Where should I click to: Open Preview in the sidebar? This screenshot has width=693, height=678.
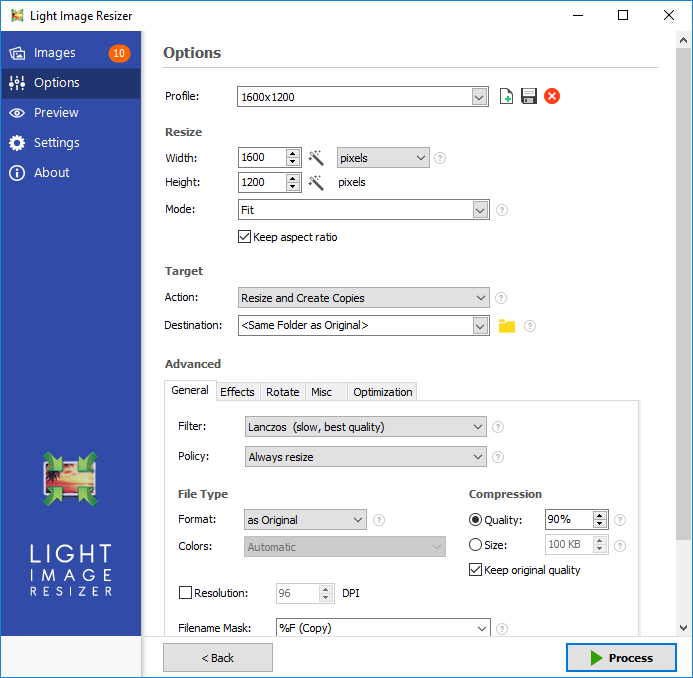[56, 113]
